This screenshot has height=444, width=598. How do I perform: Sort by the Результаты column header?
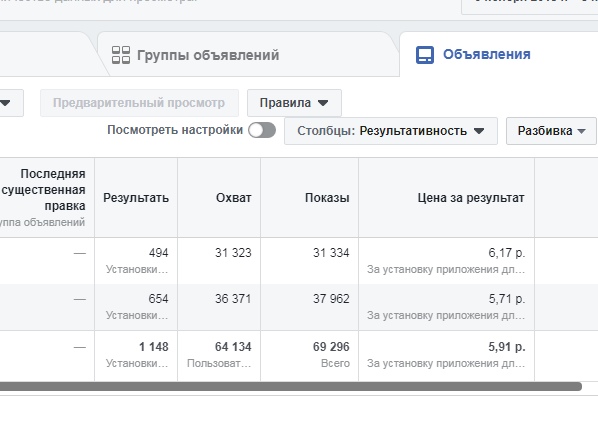136,198
